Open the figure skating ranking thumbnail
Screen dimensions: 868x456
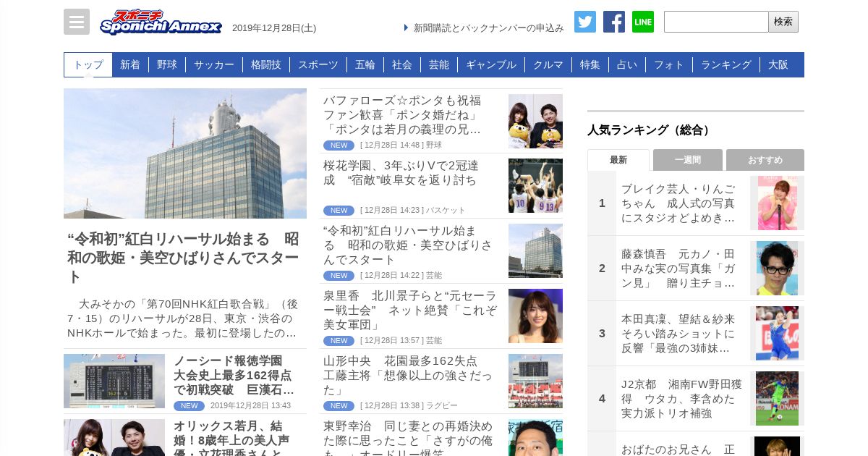[777, 334]
